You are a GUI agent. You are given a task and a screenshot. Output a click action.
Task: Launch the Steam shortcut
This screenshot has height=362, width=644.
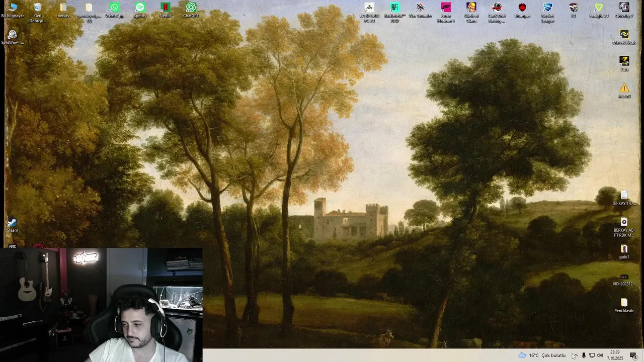(13, 225)
